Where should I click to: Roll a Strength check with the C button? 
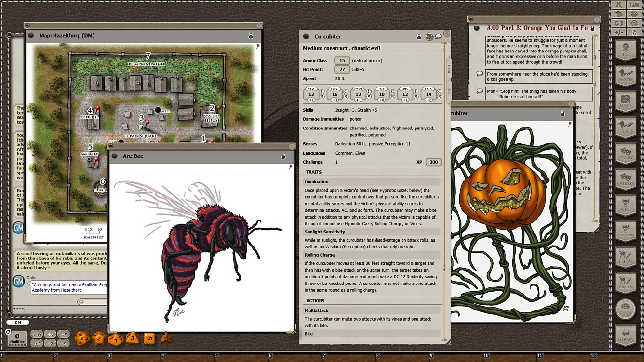pos(322,91)
